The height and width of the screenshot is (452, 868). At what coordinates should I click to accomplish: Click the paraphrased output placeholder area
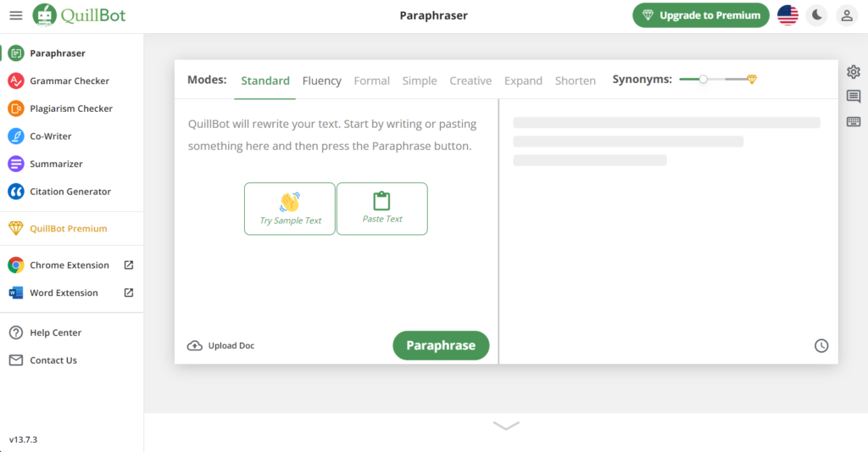666,142
